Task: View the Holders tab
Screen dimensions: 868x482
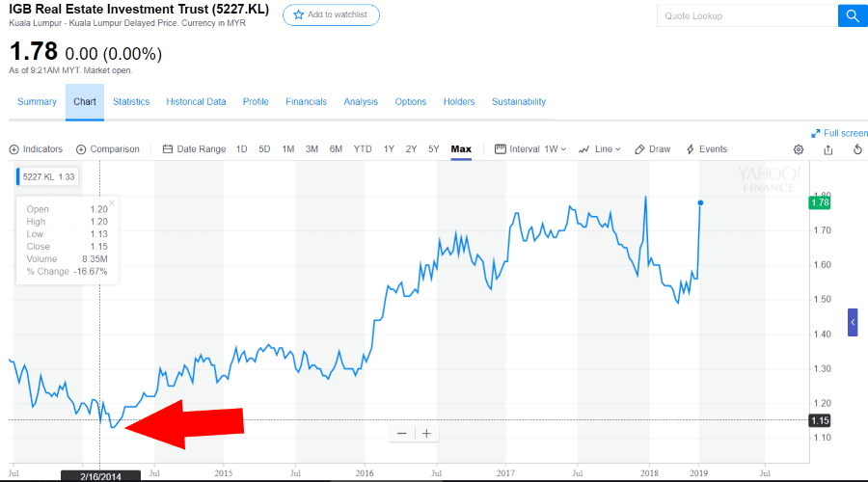Action: pyautogui.click(x=459, y=102)
